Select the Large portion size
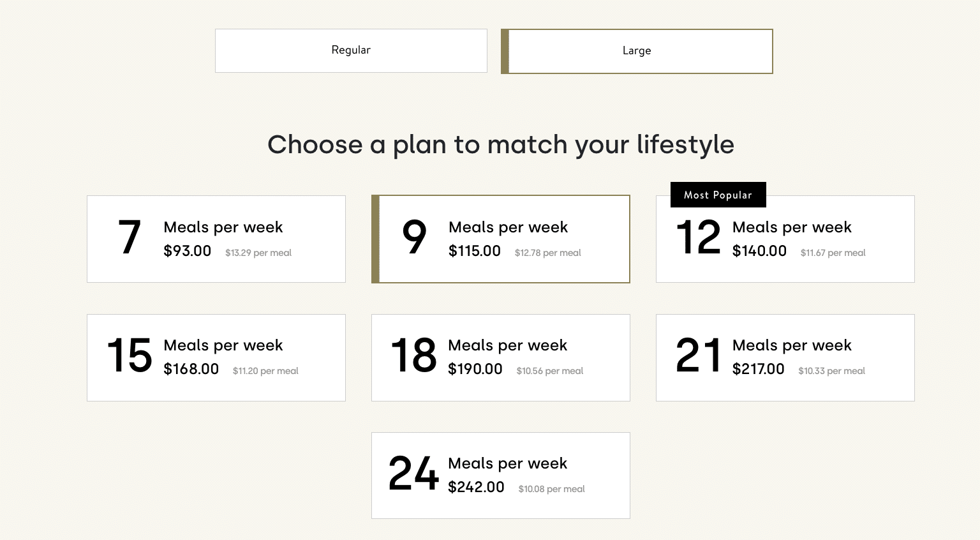 tap(636, 51)
